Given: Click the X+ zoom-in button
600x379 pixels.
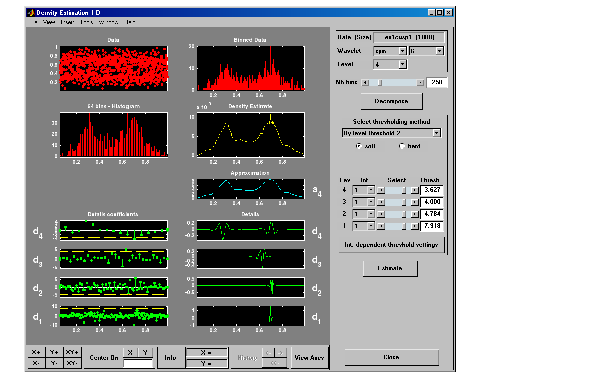Looking at the screenshot, I should click(36, 352).
